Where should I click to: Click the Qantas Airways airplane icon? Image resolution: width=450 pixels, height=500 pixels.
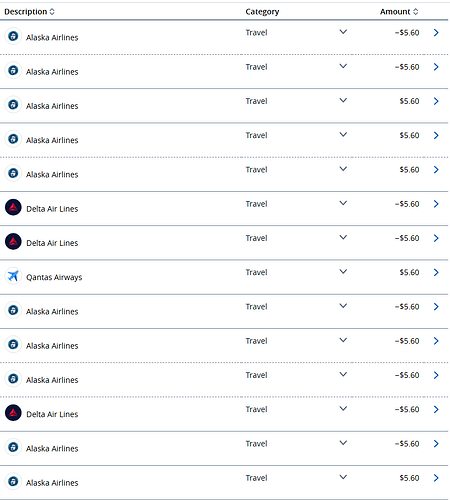point(13,276)
